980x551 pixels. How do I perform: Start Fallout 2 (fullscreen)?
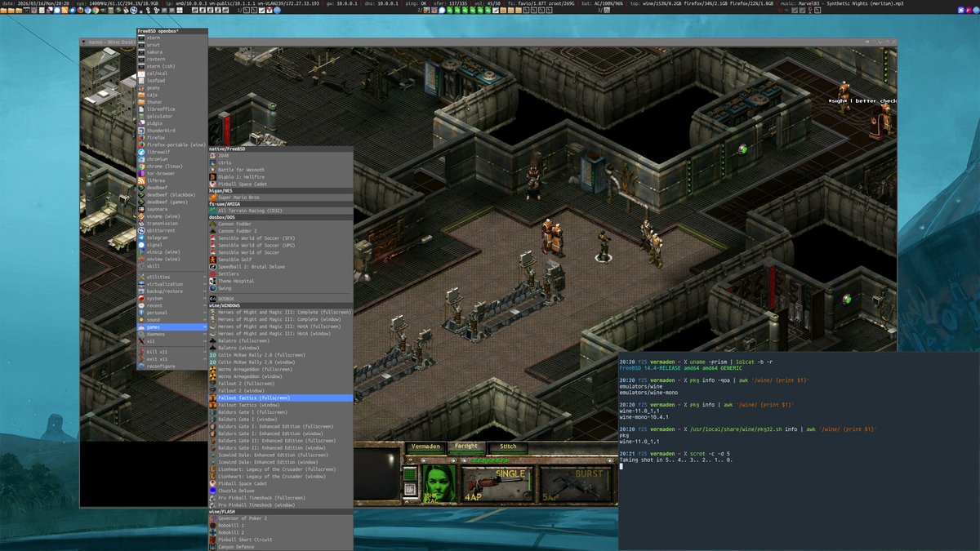281,384
